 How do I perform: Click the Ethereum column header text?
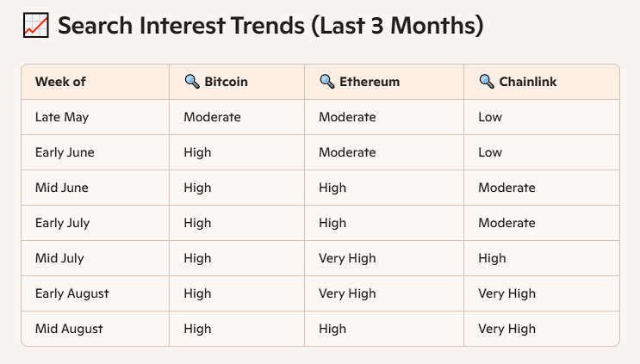pos(370,82)
